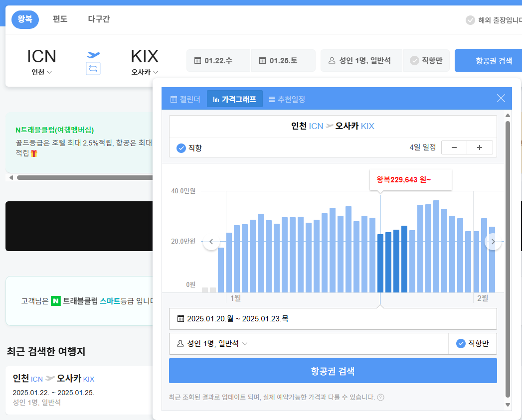Open recent search 인천 ICN 오사카 KIX card

pos(79,390)
